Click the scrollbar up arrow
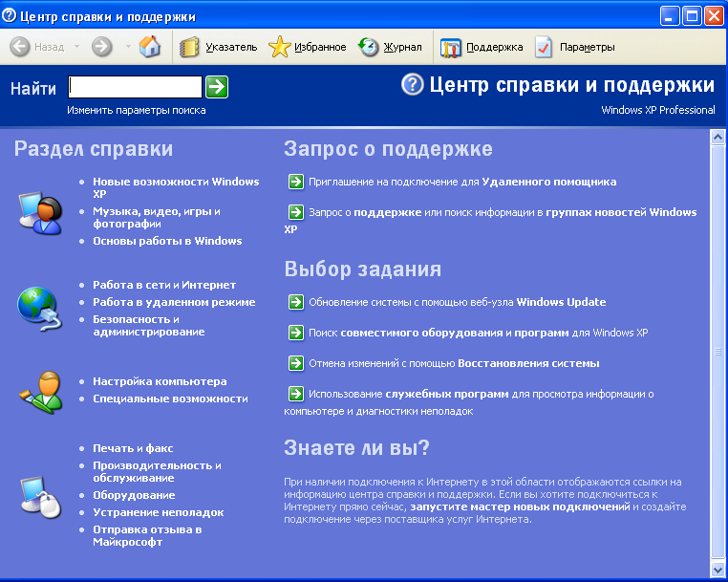 (717, 137)
